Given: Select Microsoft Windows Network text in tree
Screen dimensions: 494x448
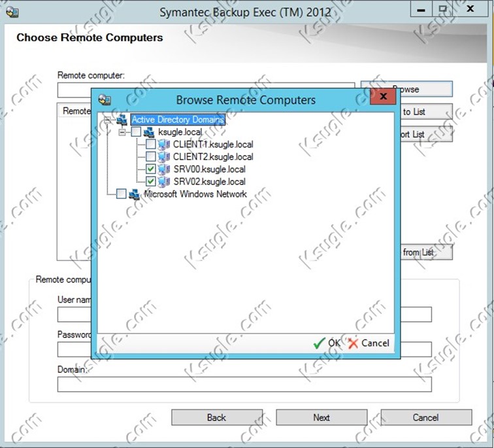Looking at the screenshot, I should 195,194.
